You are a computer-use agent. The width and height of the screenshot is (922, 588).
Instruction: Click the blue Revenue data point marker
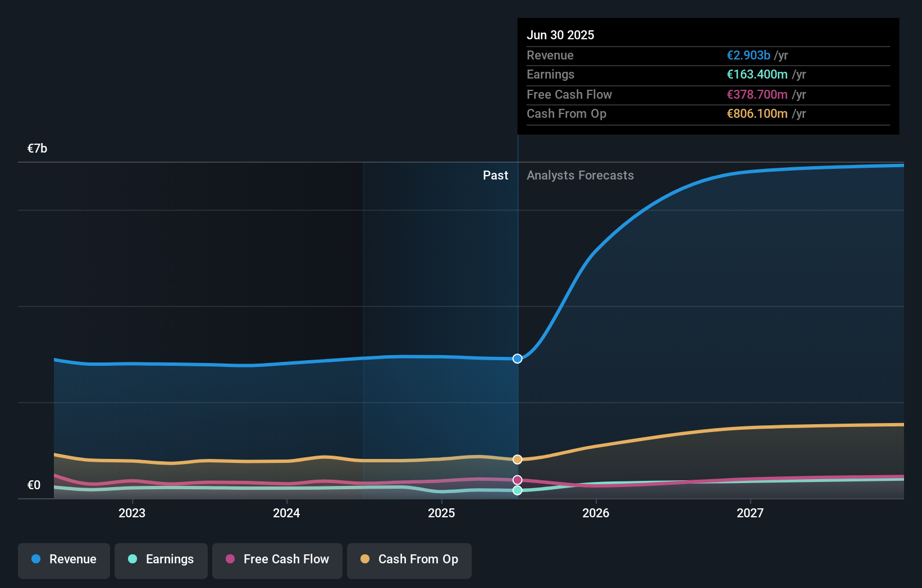click(x=517, y=359)
